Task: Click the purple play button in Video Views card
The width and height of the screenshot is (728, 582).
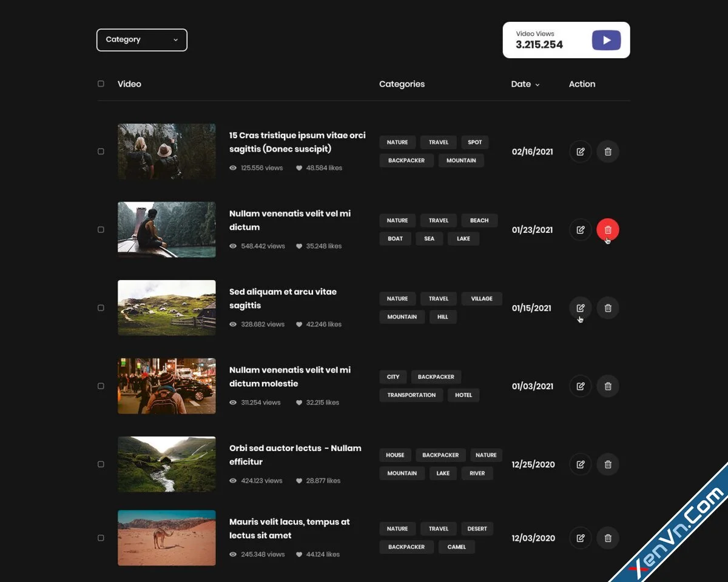Action: pyautogui.click(x=606, y=41)
